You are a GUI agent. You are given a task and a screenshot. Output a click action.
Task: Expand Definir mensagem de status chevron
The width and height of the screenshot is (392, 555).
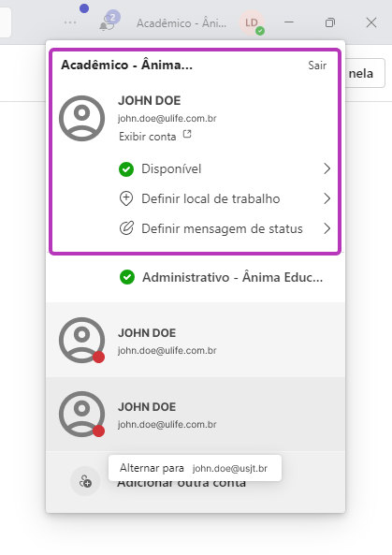327,228
